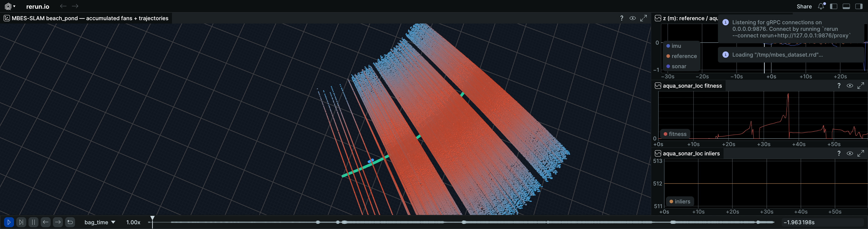Click the Listening for gRPC connections notification
Viewport: 868px width, 229px height.
pos(791,29)
